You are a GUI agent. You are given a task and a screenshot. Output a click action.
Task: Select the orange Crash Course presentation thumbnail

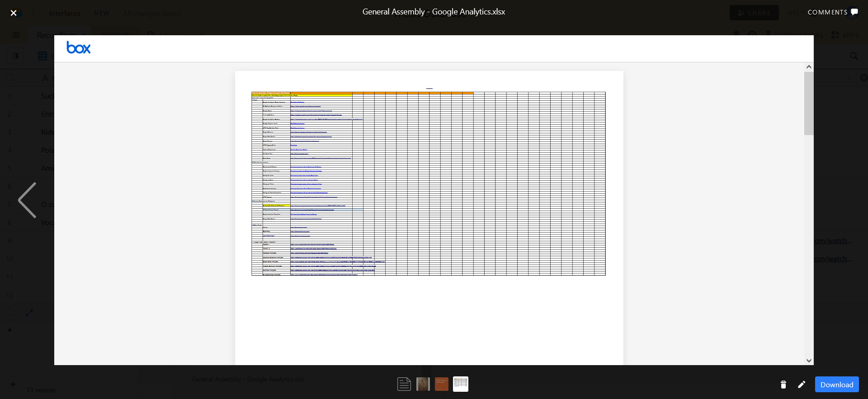[442, 384]
